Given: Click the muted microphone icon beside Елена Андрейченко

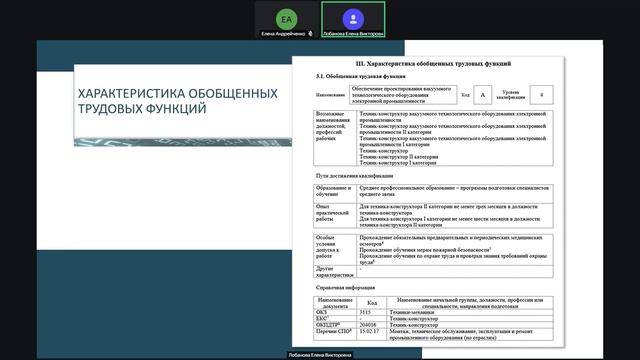Looking at the screenshot, I should [310, 34].
